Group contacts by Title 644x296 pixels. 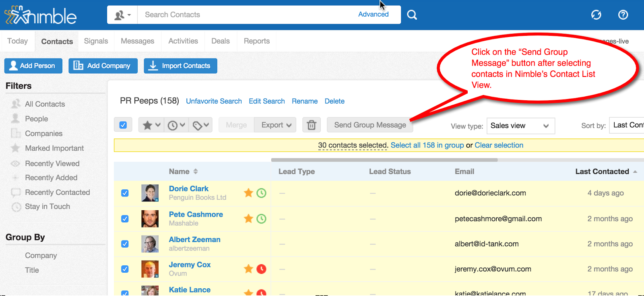pos(32,270)
